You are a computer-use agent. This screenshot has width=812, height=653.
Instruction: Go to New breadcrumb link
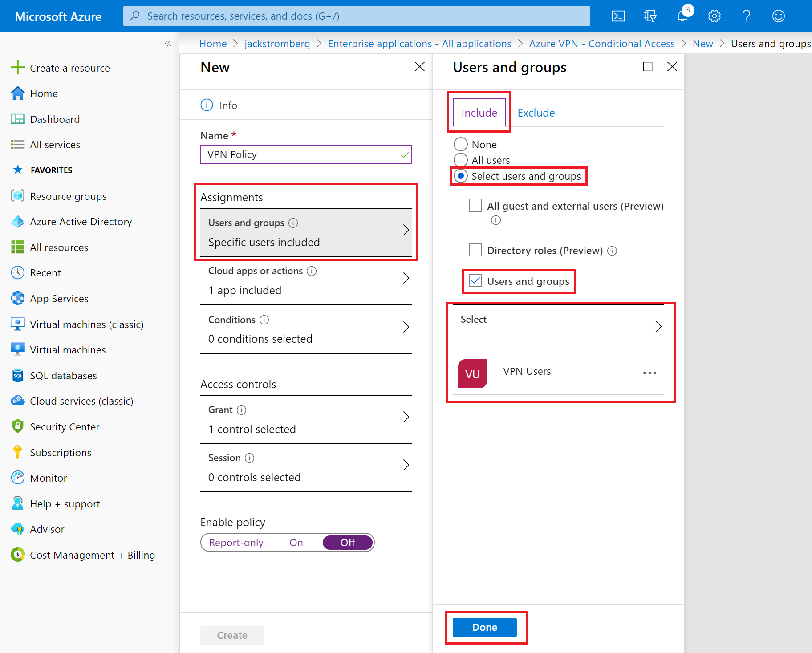702,44
